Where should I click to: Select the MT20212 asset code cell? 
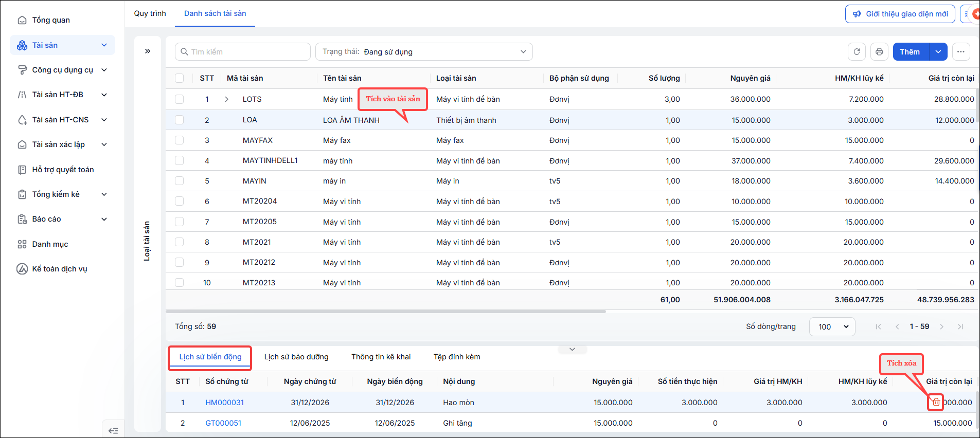pyautogui.click(x=259, y=262)
